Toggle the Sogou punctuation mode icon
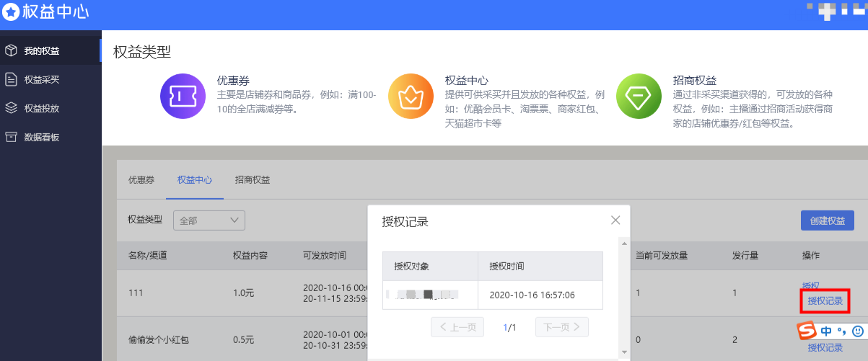The width and height of the screenshot is (868, 361). (x=841, y=331)
